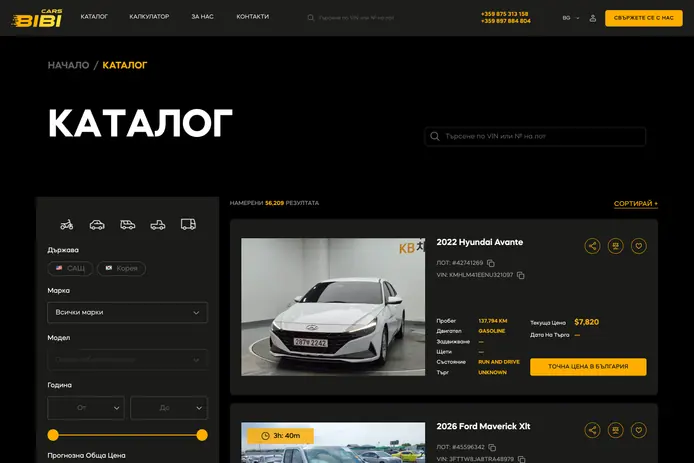Go to the ЗА НАС page
The height and width of the screenshot is (463, 694).
pos(202,16)
